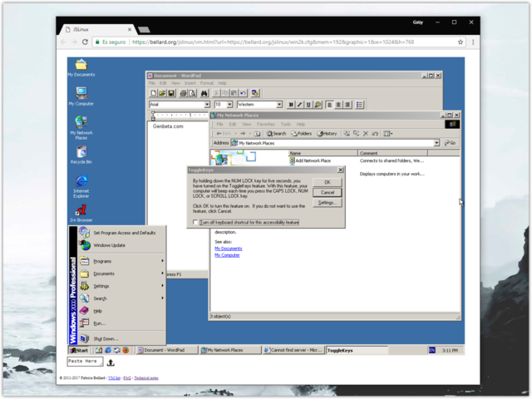Expand the Address bar dropdown arrow
The image size is (532, 399).
click(x=436, y=143)
